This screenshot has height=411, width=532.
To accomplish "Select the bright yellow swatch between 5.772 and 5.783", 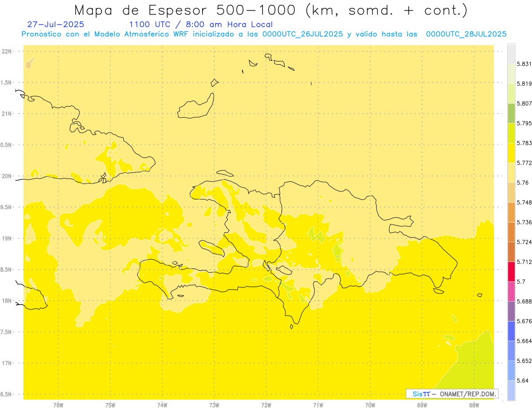I will (x=511, y=153).
